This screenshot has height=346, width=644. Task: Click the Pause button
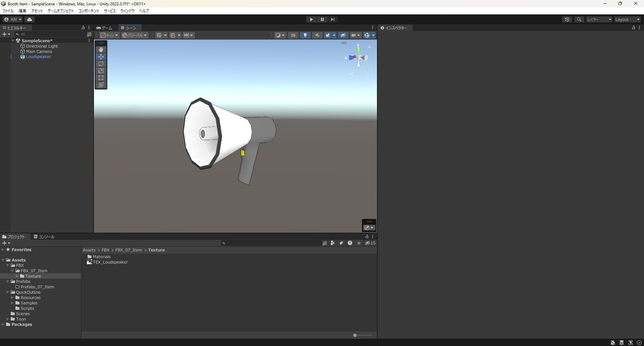click(322, 20)
